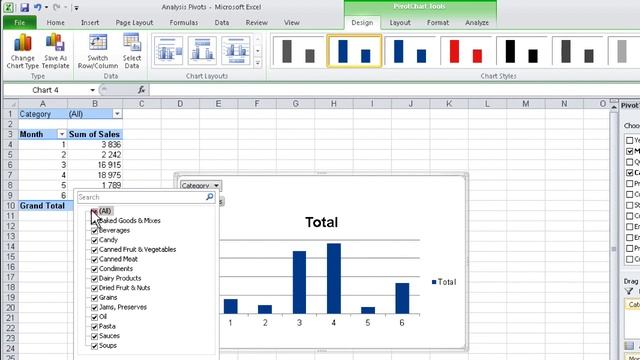Click the search magnifier icon
Viewport: 640px width, 360px height.
(x=209, y=197)
